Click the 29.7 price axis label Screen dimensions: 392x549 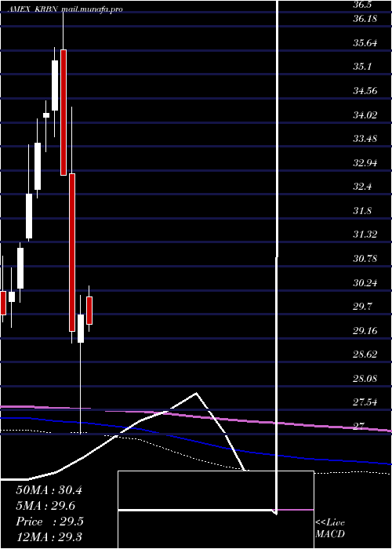point(362,307)
